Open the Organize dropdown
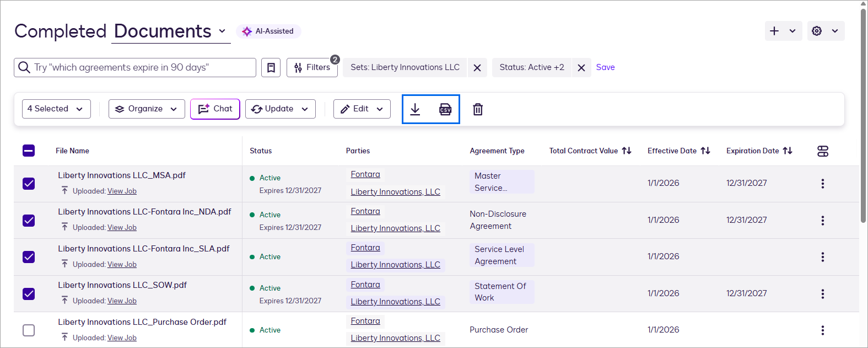The width and height of the screenshot is (868, 348). [x=147, y=109]
